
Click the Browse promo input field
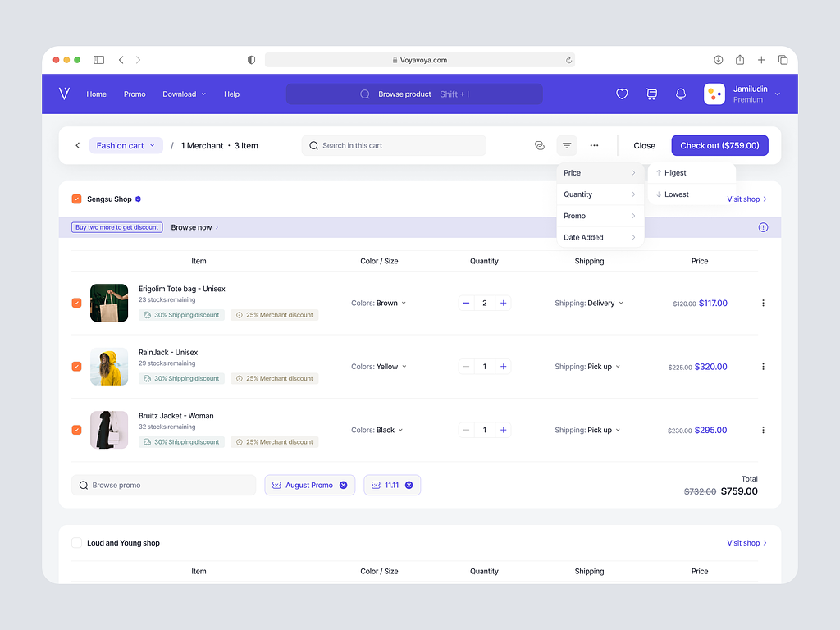[164, 486]
